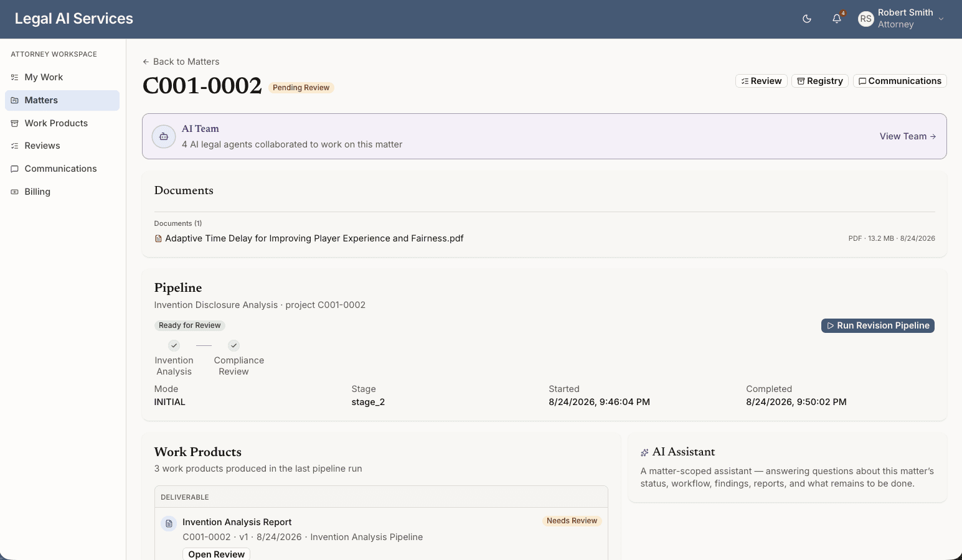Screen dimensions: 962x560
Task: Click Documents (1) count label
Action: (x=178, y=223)
